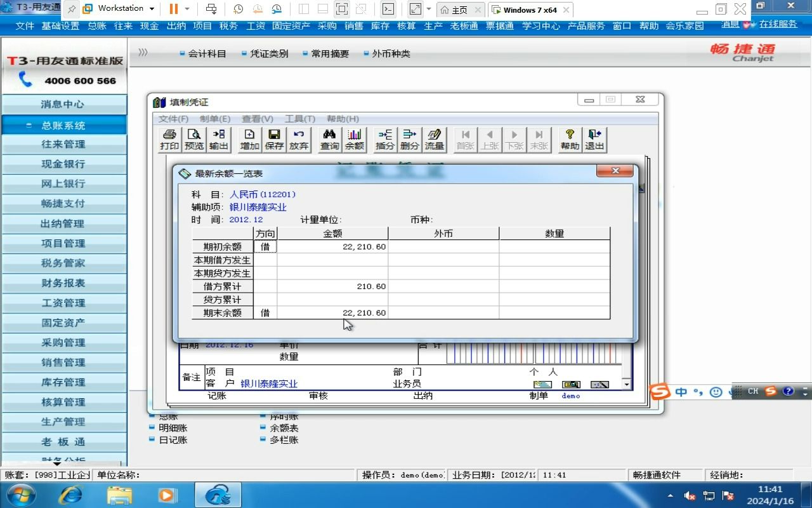Image resolution: width=812 pixels, height=508 pixels.
Task: Discard changes via the 放弃 icon
Action: (x=298, y=139)
